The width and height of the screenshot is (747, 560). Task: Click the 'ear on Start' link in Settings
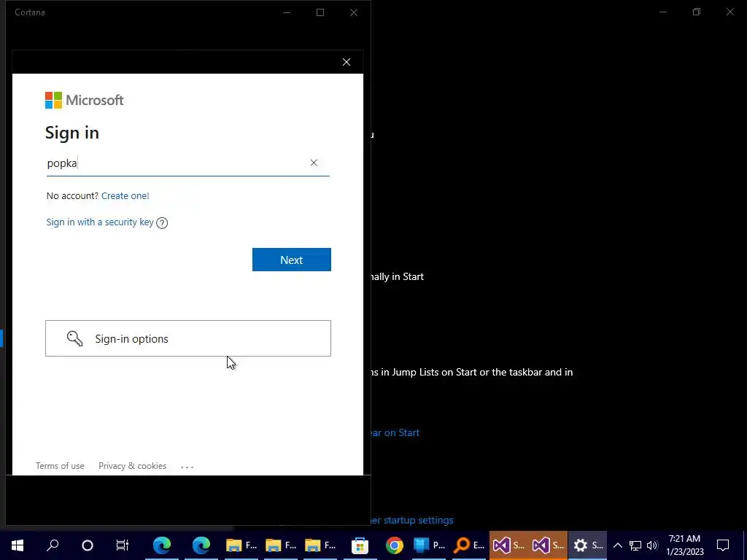(x=395, y=433)
